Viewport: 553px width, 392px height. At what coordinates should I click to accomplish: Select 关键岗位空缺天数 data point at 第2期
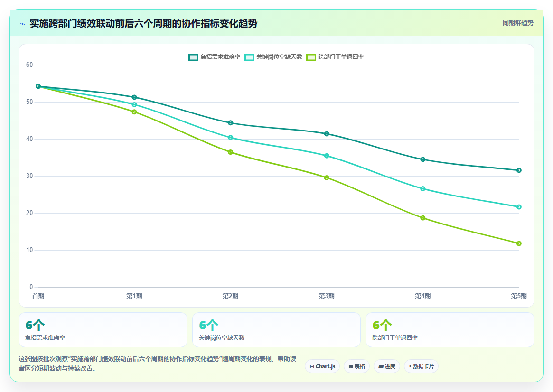pos(230,138)
